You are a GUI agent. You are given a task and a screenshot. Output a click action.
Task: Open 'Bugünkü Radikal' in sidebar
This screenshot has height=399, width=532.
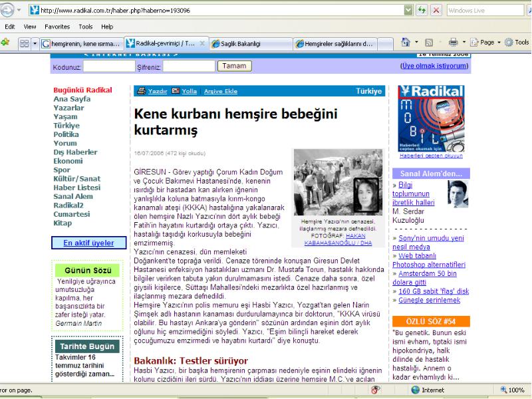coord(82,90)
